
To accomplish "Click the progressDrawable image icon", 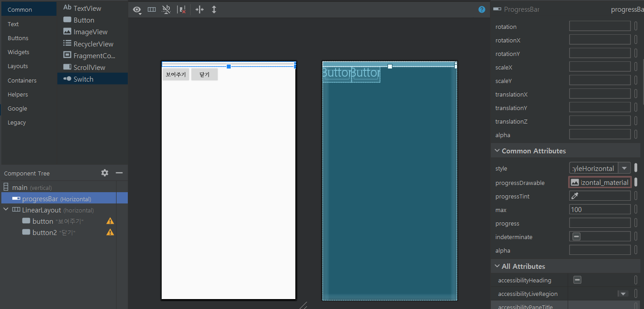I will click(x=575, y=183).
